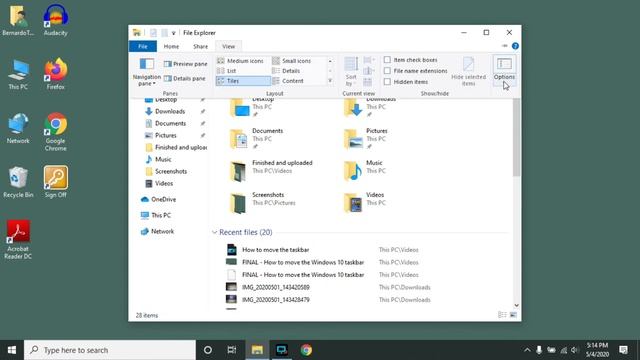Collapse the ribbon with the arrow
This screenshot has height=360, width=640.
pyautogui.click(x=504, y=46)
